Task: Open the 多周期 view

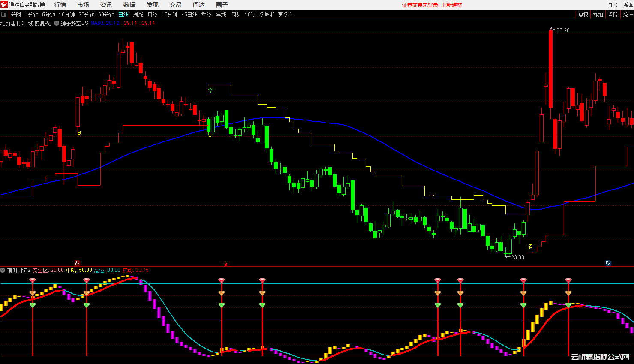Action: [267, 15]
